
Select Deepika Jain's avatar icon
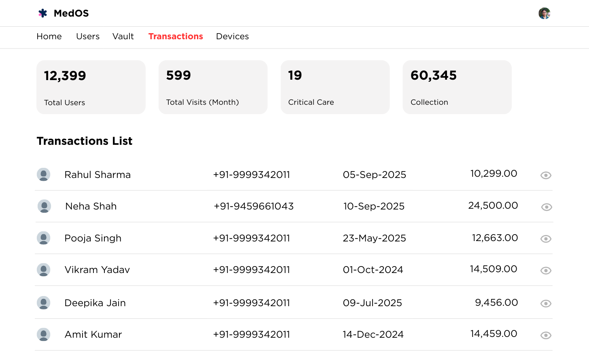[44, 303]
